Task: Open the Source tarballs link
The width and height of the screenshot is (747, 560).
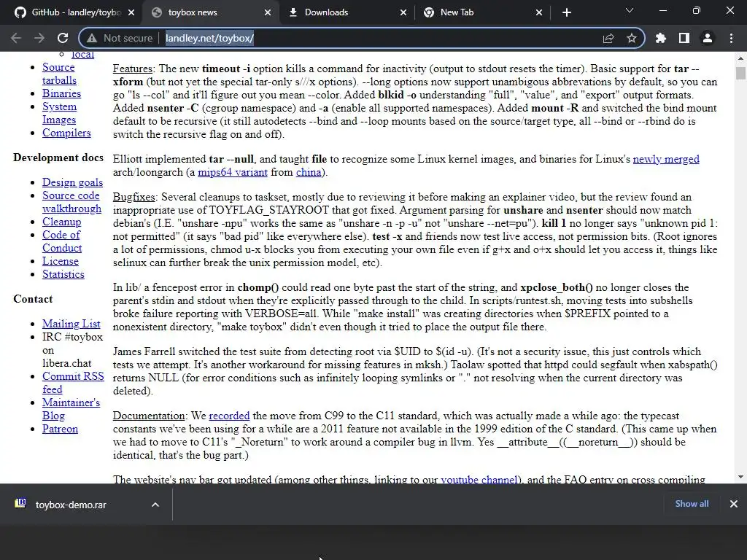Action: (x=59, y=74)
